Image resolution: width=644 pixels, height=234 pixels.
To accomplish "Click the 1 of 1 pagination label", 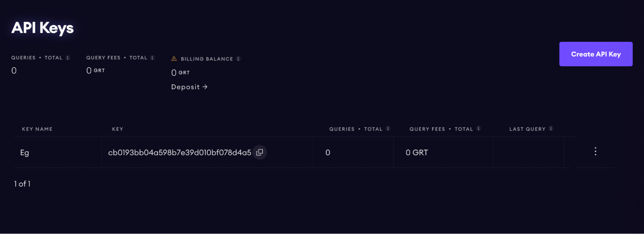I will [x=22, y=184].
